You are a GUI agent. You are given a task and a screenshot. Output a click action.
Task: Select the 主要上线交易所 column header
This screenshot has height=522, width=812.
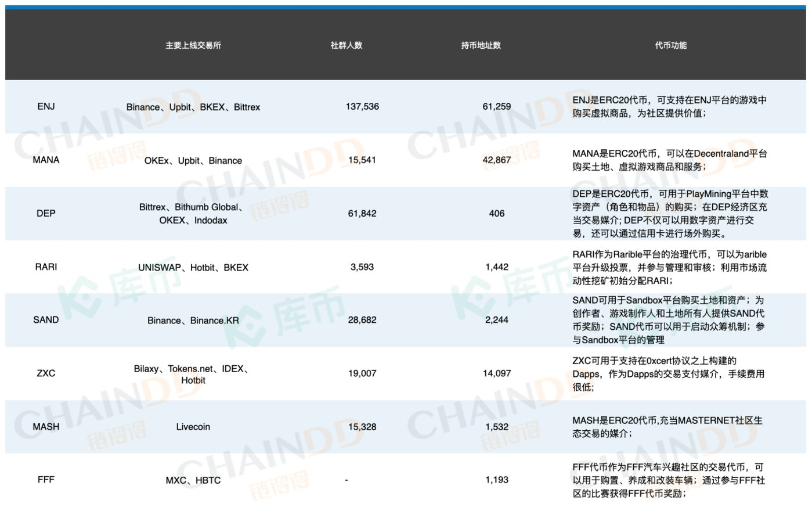193,45
